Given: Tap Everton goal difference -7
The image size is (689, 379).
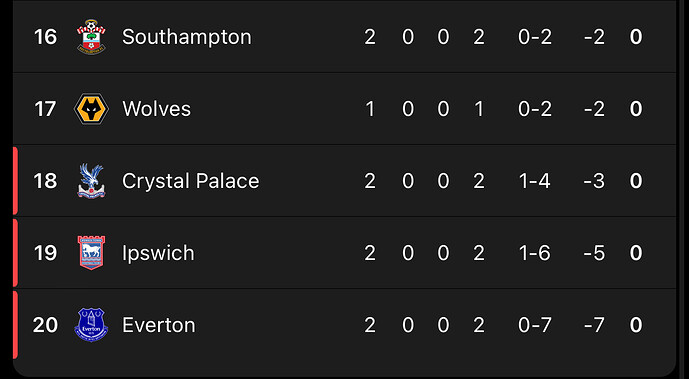Looking at the screenshot, I should click(x=594, y=325).
